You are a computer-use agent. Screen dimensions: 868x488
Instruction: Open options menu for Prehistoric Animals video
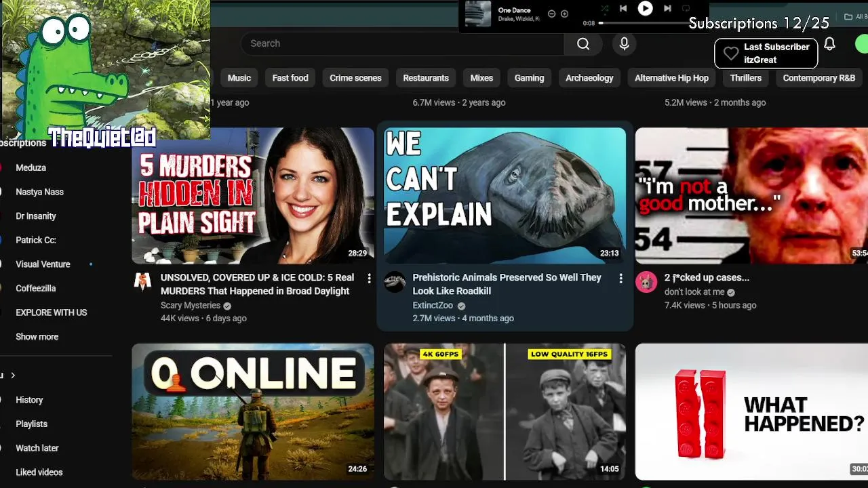tap(620, 279)
